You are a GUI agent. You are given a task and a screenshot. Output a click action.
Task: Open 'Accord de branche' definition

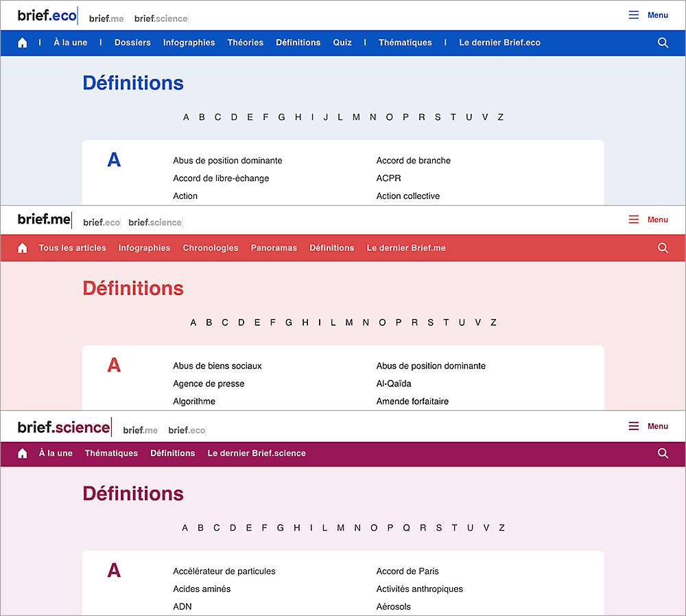coord(414,161)
